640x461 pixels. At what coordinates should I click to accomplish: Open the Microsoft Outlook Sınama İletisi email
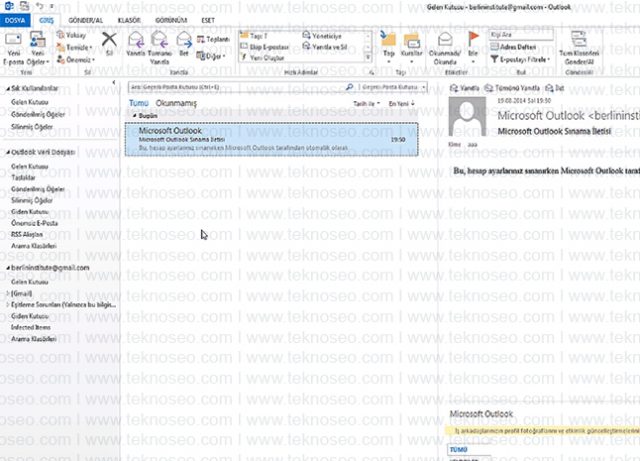271,139
